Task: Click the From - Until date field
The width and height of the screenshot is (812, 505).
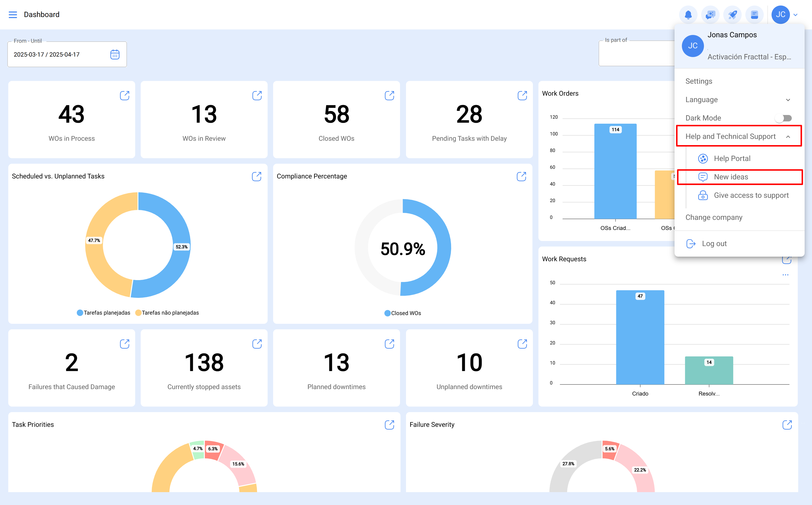Action: [x=67, y=54]
